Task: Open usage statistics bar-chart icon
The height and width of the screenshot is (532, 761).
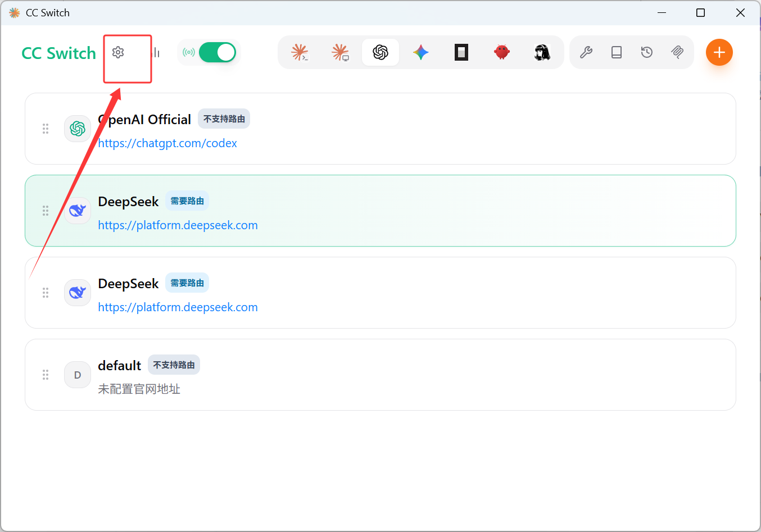Action: click(x=156, y=52)
